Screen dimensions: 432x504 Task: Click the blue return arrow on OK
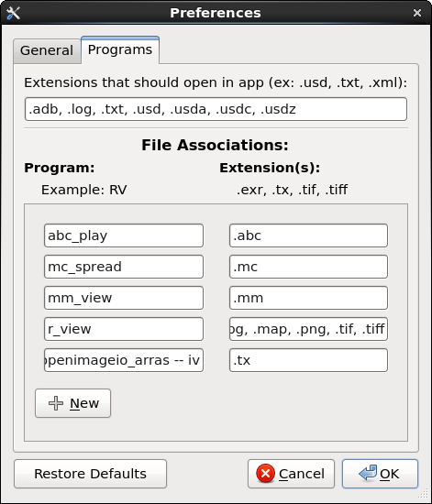tap(368, 473)
